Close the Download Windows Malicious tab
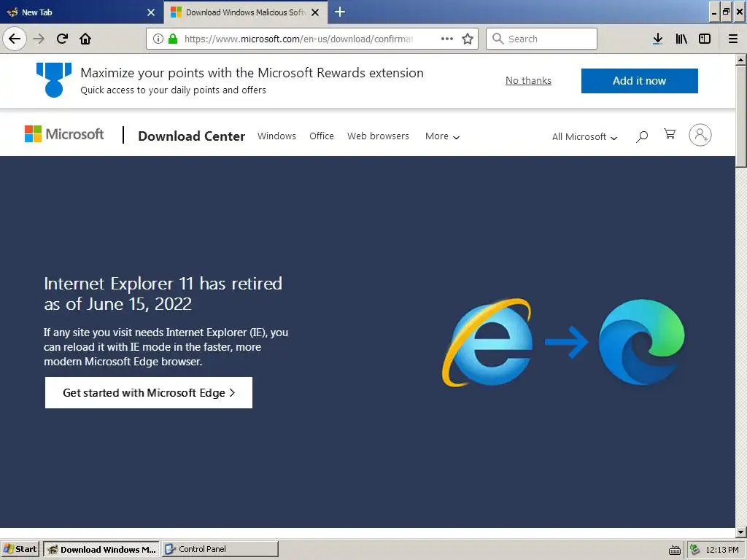 [x=315, y=12]
